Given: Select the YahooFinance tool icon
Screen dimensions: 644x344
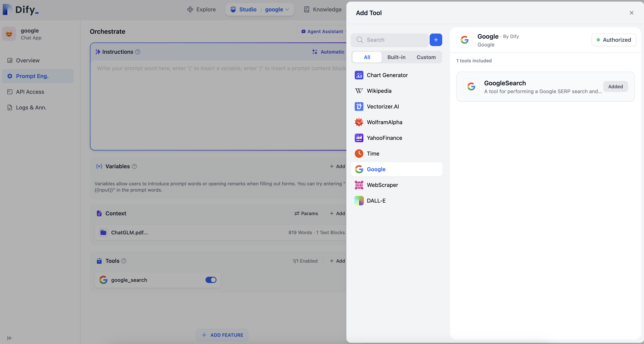Looking at the screenshot, I should 359,138.
